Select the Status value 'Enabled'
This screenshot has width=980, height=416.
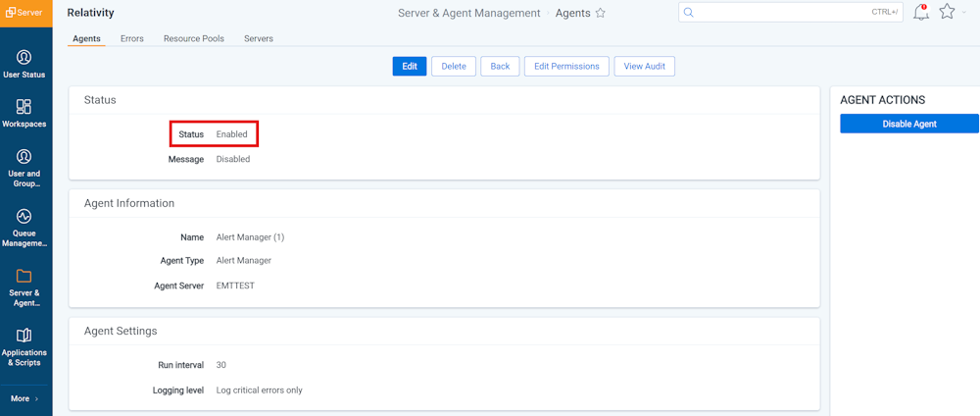coord(232,134)
